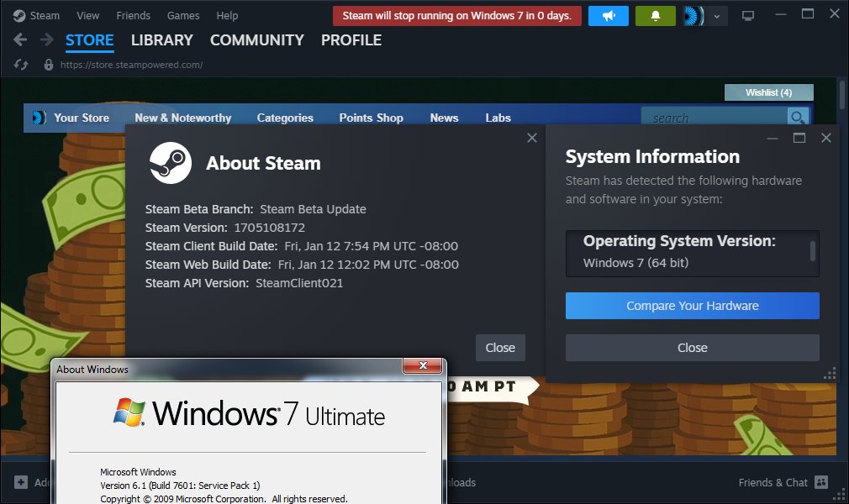Click Windows 7 (64 bit) text

click(635, 263)
